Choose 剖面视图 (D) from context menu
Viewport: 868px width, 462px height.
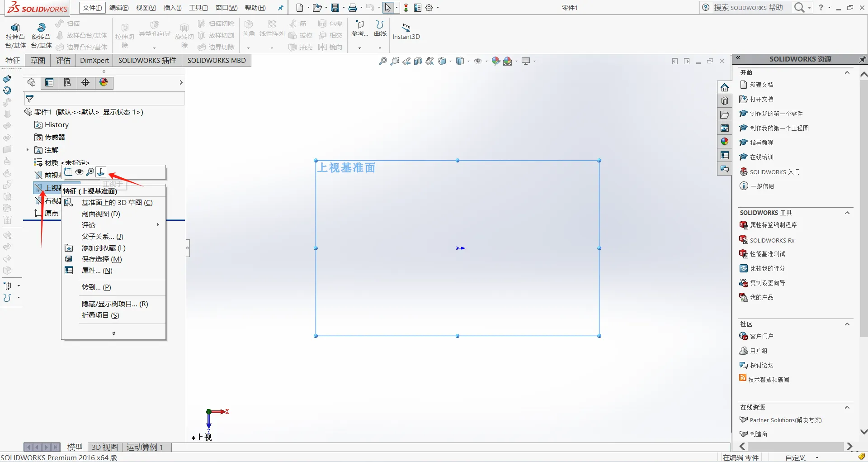(x=113, y=214)
